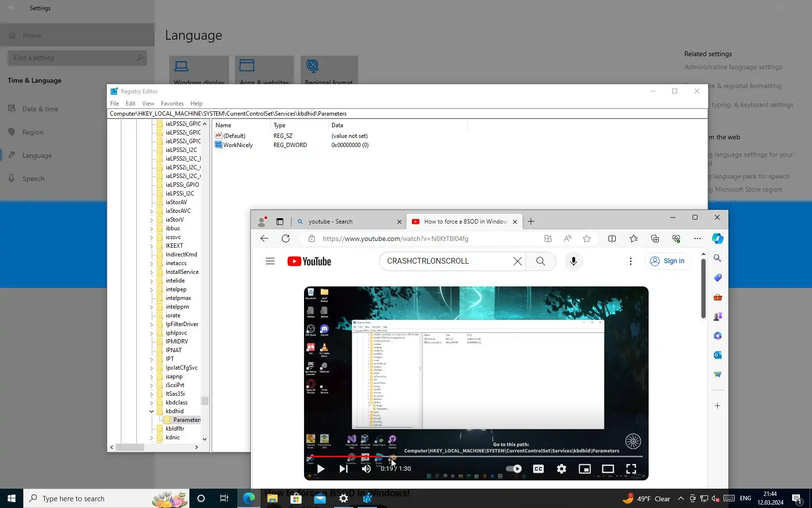Play the YouTube video
The image size is (812, 508).
coord(320,469)
